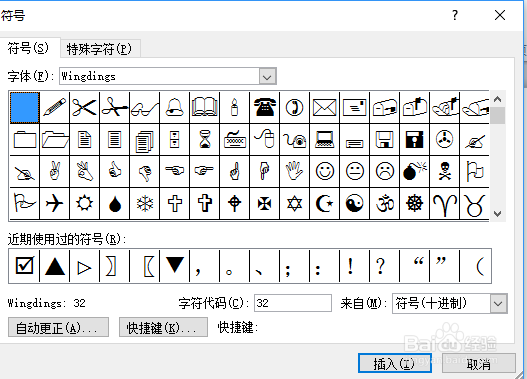Open the Wingdings font dropdown
This screenshot has height=379, width=527.
pyautogui.click(x=268, y=77)
